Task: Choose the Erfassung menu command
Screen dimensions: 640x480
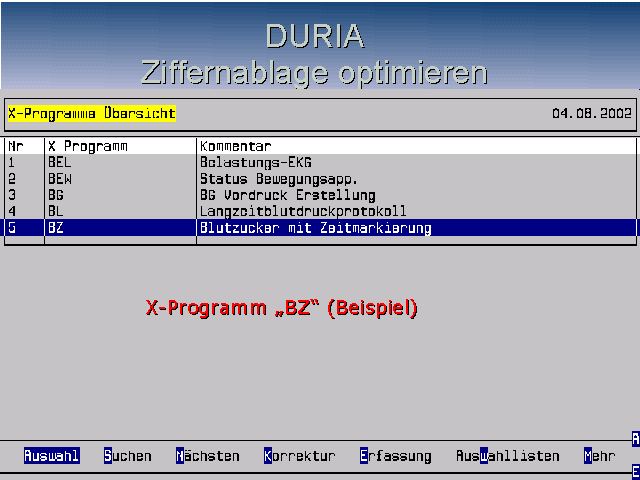Action: pos(396,456)
